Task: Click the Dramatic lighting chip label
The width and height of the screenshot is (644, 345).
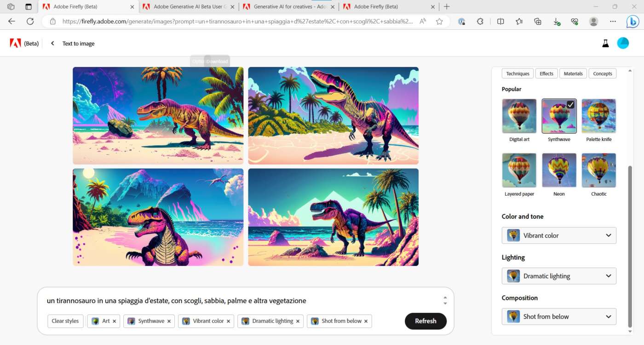Action: [x=272, y=321]
